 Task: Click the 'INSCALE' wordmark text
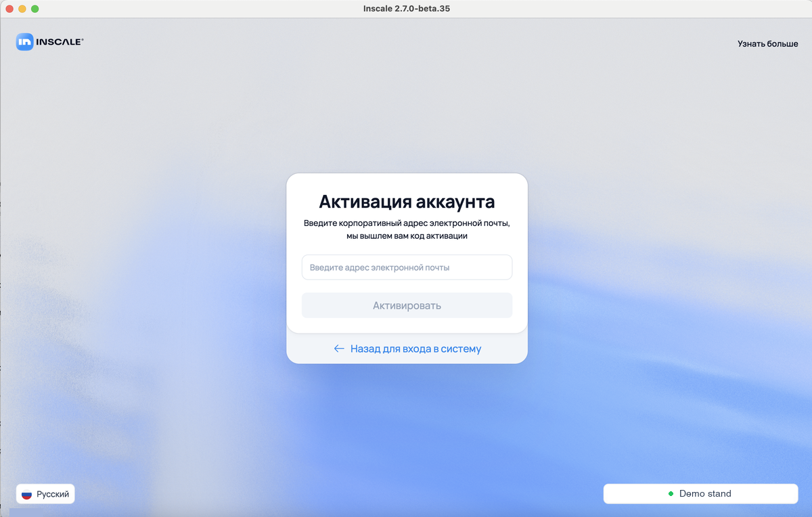(60, 42)
